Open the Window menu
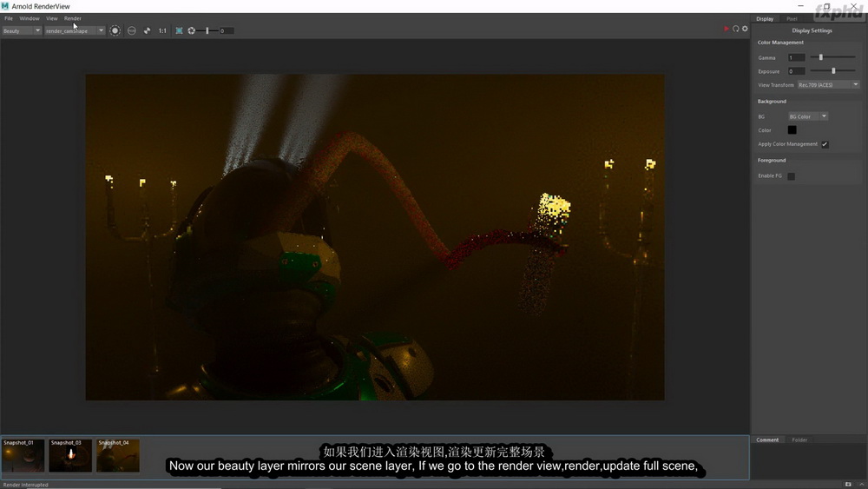Image resolution: width=868 pixels, height=489 pixels. point(30,18)
